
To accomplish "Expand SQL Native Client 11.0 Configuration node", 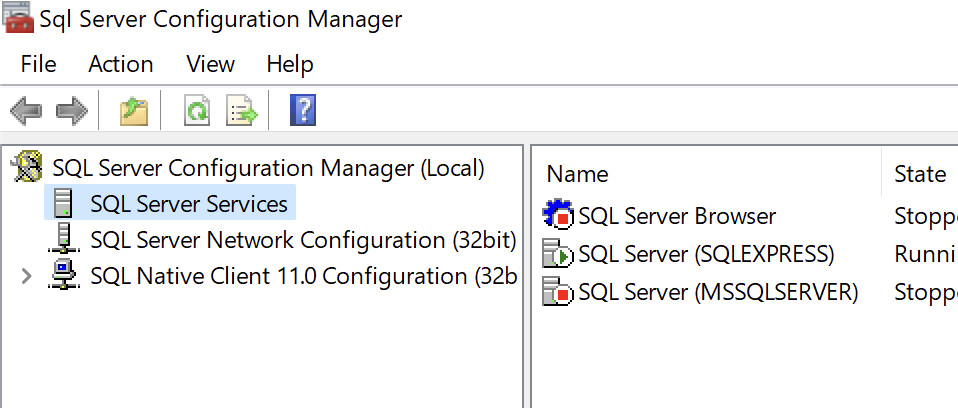I will click(26, 277).
